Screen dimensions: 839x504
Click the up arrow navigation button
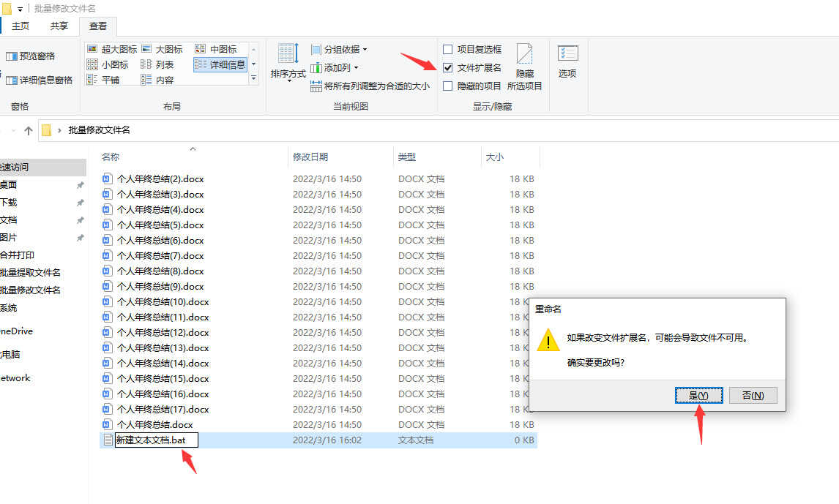[29, 130]
